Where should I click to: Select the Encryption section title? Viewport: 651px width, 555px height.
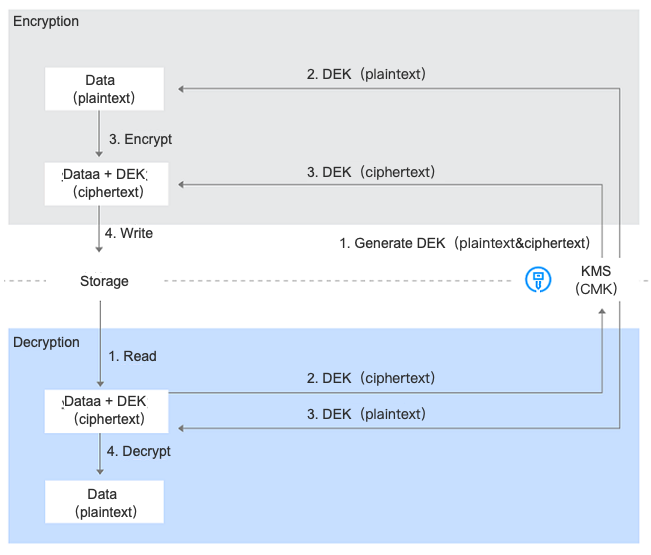click(x=46, y=21)
